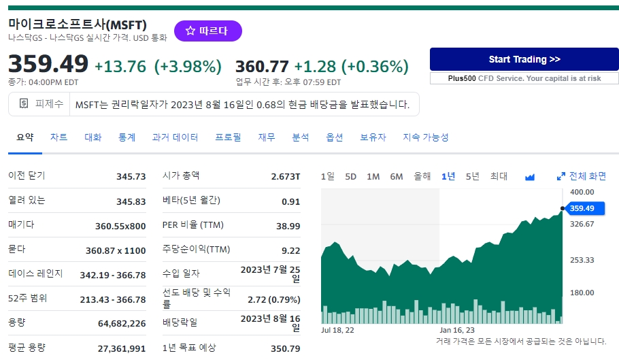This screenshot has height=364, width=619.
Task: Go to the 보유자 holders tab
Action: [x=373, y=137]
